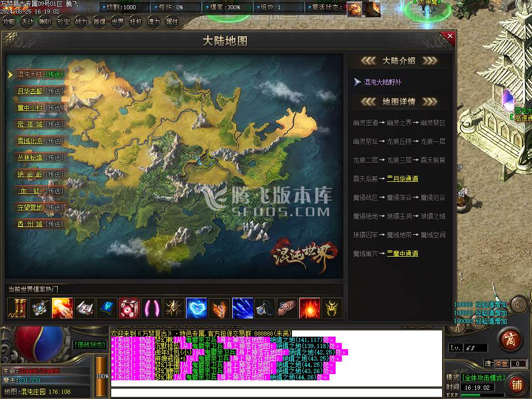Image resolution: width=532 pixels, height=399 pixels.
Task: Select the blue swirling heart skill icon
Action: 196,308
